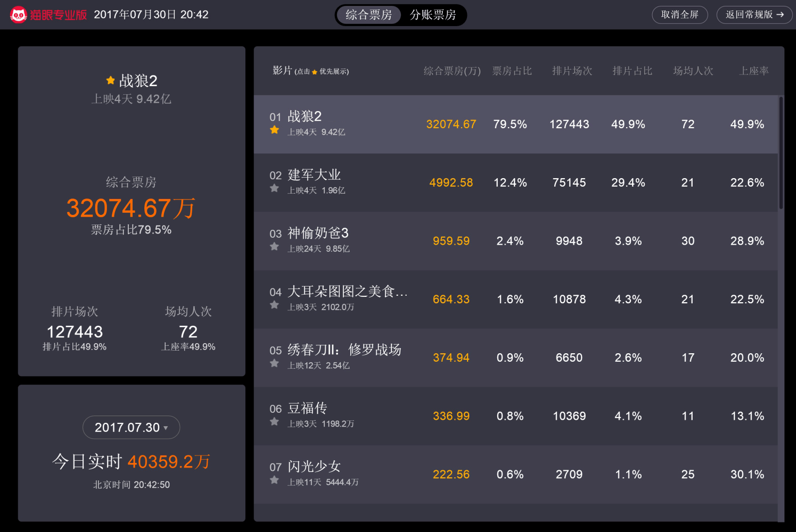796x532 pixels.
Task: Click the 场均人次 column header
Action: click(x=693, y=71)
